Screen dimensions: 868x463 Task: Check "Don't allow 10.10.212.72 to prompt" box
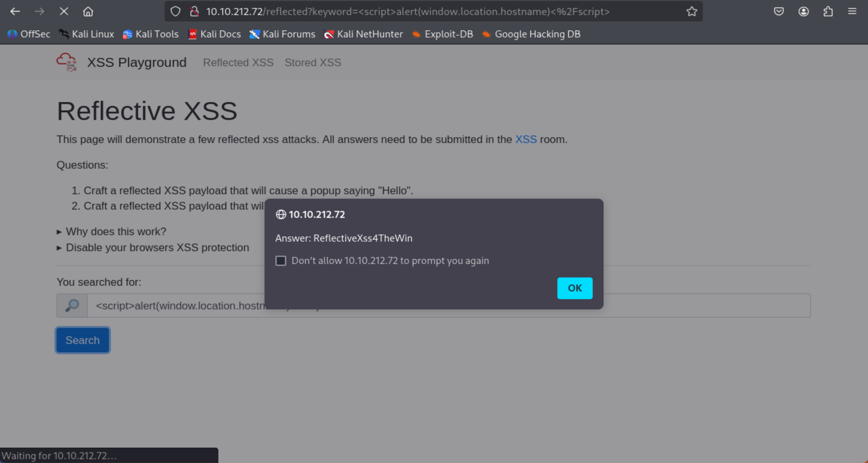(281, 261)
